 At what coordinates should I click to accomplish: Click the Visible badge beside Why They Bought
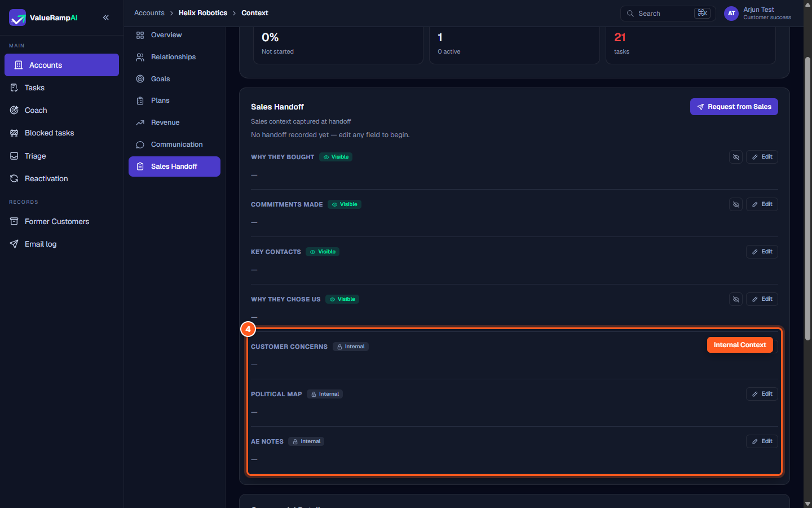tap(336, 157)
